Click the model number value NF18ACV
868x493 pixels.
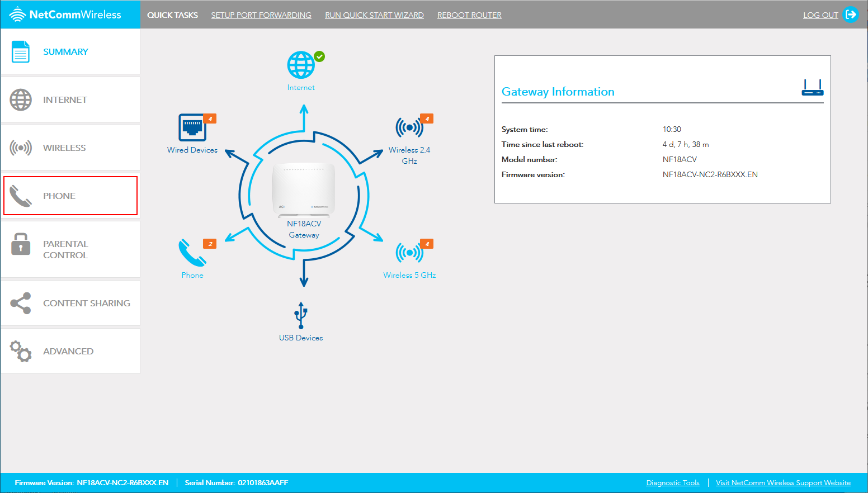click(680, 159)
